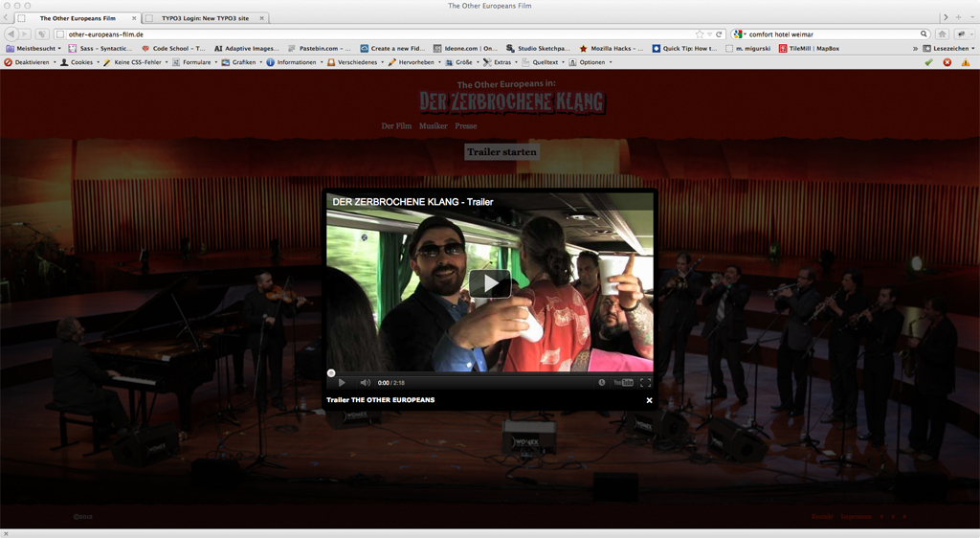Expand the Cookies menu in developer toolbar
The height and width of the screenshot is (538, 980).
pos(81,62)
